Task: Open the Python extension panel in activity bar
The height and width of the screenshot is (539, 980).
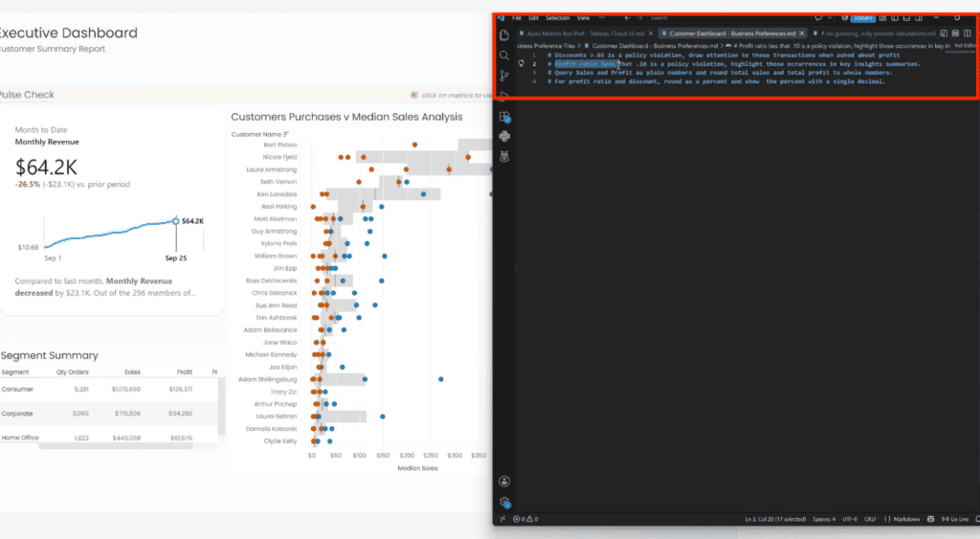Action: pyautogui.click(x=504, y=136)
